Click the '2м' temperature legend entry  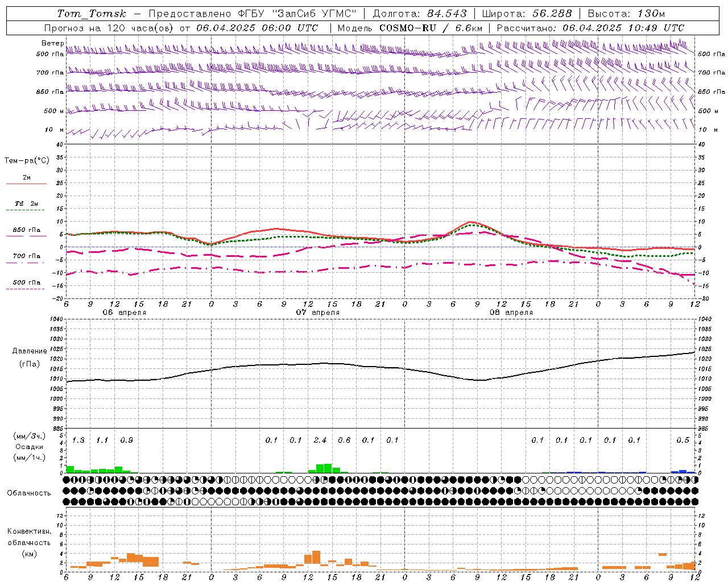point(27,178)
